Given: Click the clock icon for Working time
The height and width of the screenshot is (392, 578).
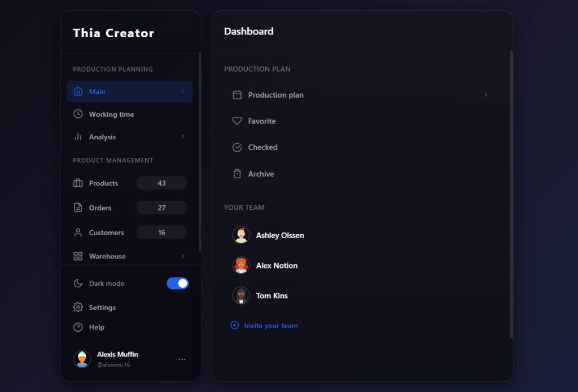Looking at the screenshot, I should (78, 114).
